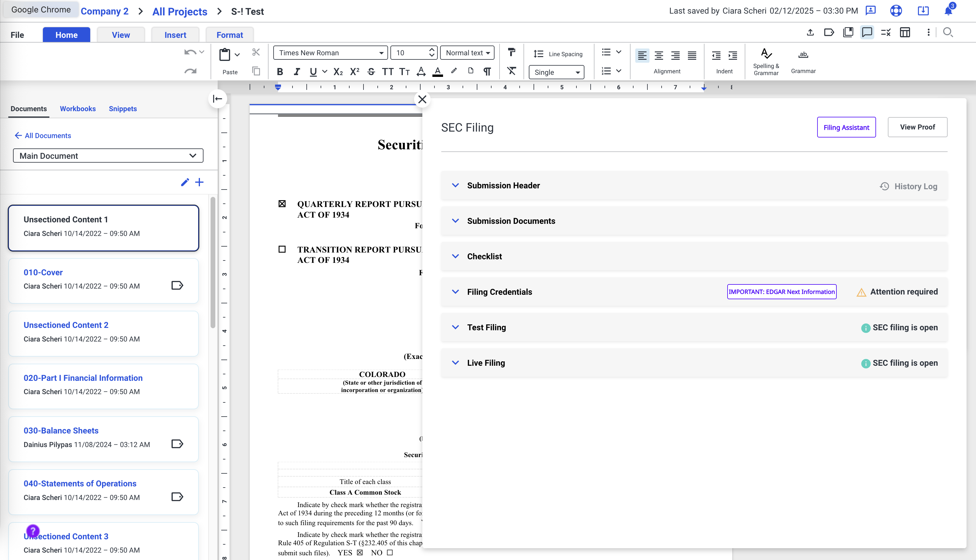976x560 pixels.
Task: Click the font color swatch icon
Action: 437,72
